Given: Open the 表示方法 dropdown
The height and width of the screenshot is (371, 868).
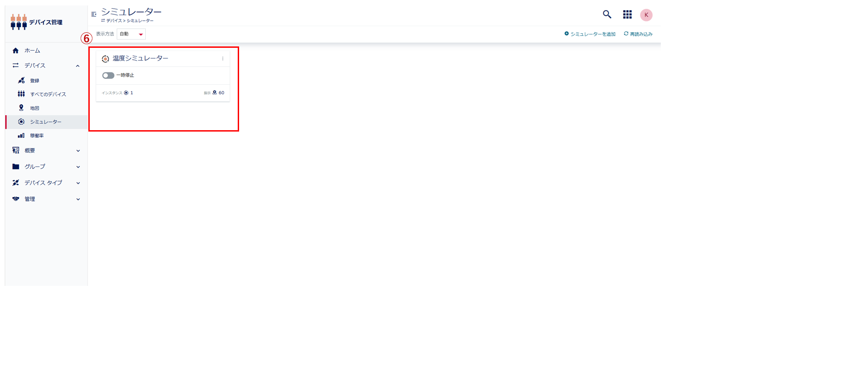Looking at the screenshot, I should coord(131,34).
